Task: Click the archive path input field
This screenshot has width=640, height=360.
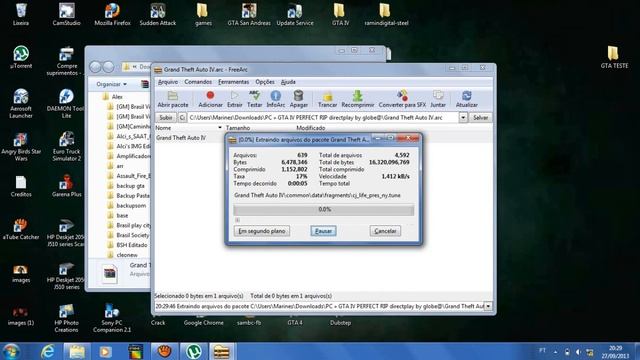Action: tap(323, 118)
